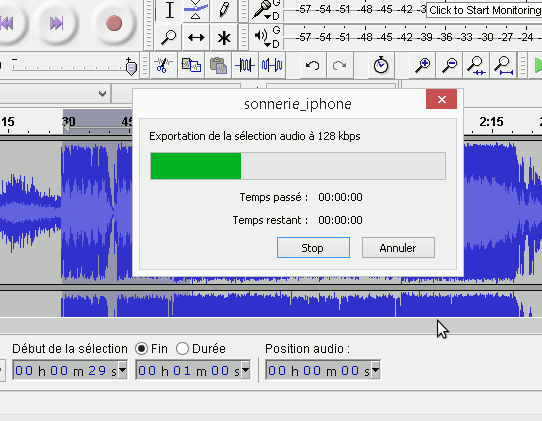Select the Durée radio button

click(x=182, y=348)
